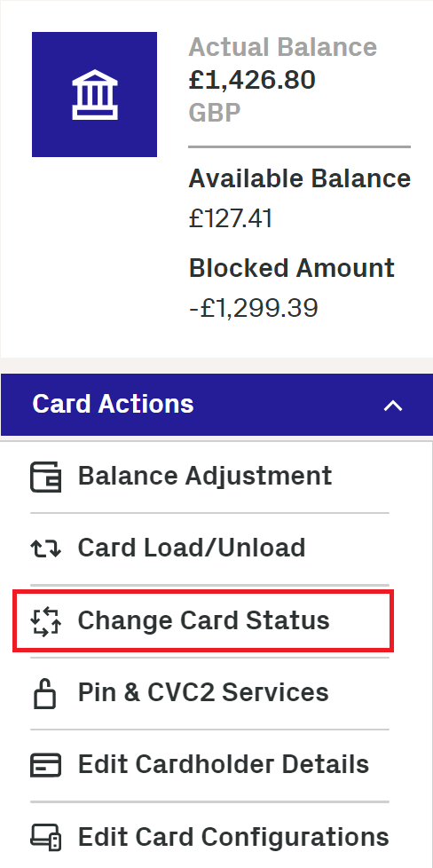
Task: Click the Actual Balance amount £1,426.80
Action: (252, 80)
